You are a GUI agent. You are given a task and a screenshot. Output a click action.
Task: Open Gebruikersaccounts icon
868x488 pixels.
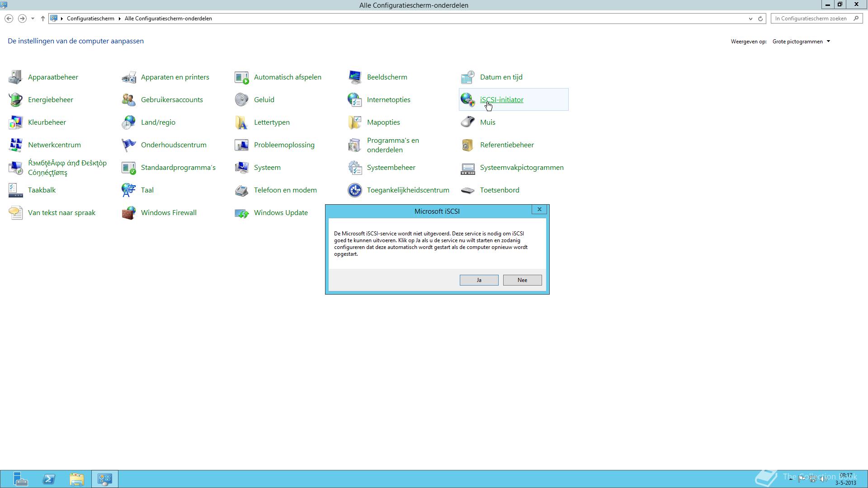click(x=128, y=100)
